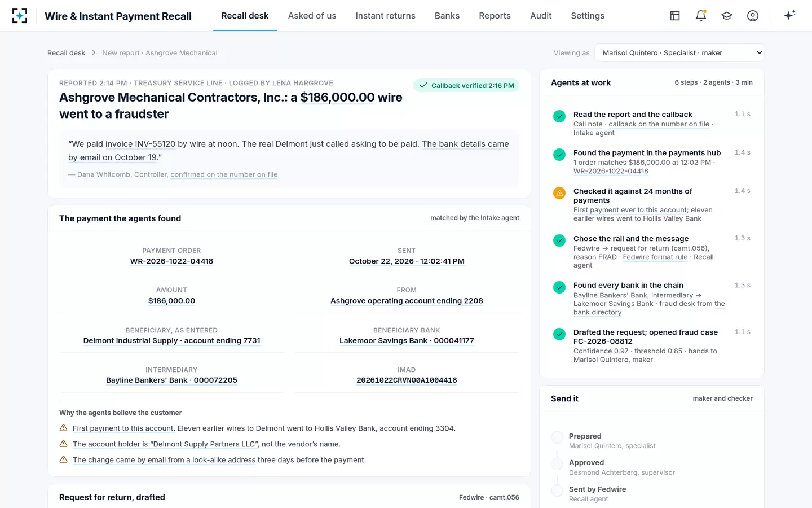Click the IMAD value 20261022CRVNQ0A1004418
Screen dimensions: 812x508
point(407,380)
